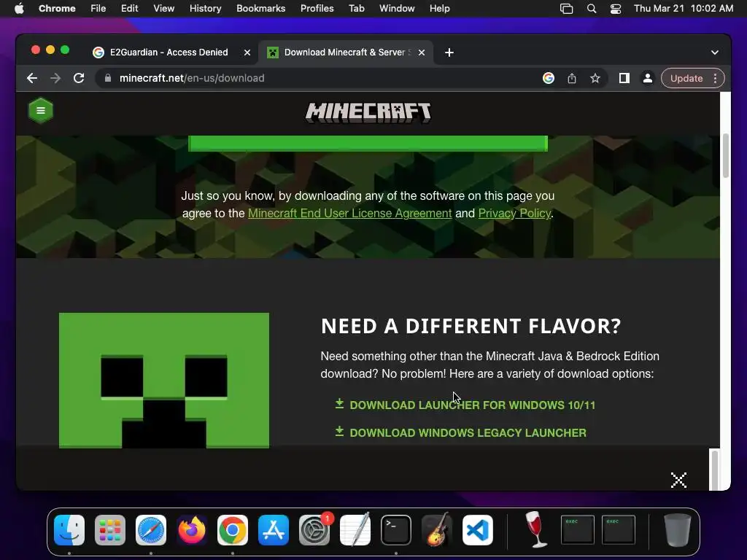Open the Profiles menu
This screenshot has height=560, width=747.
pyautogui.click(x=317, y=9)
